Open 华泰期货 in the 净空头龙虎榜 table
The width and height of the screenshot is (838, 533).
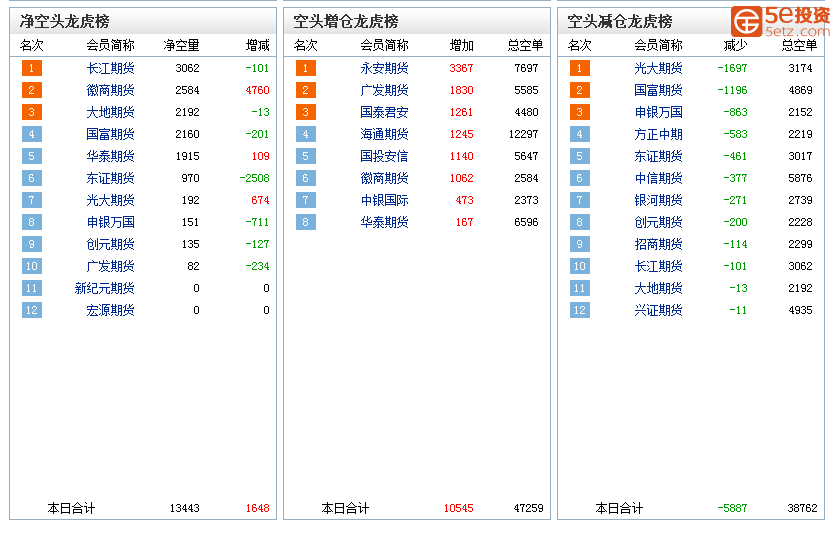tap(110, 156)
